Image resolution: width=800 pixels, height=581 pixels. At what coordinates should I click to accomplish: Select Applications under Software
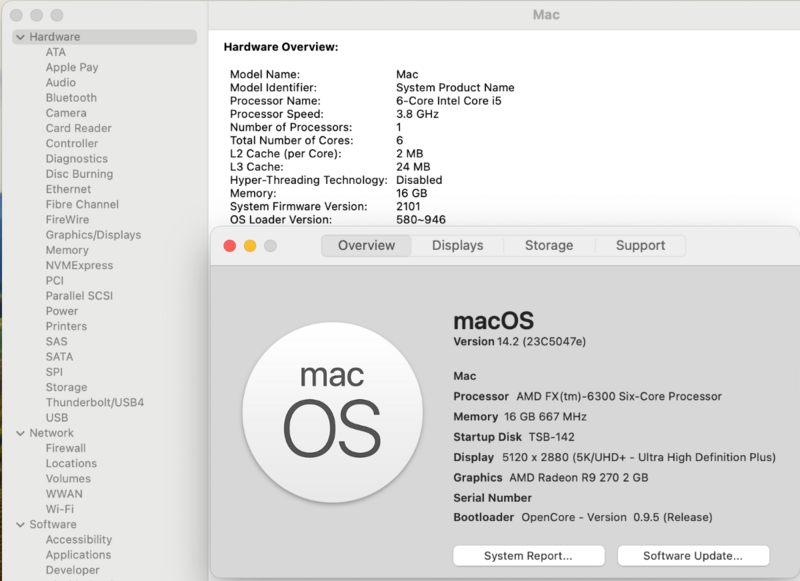(x=78, y=554)
